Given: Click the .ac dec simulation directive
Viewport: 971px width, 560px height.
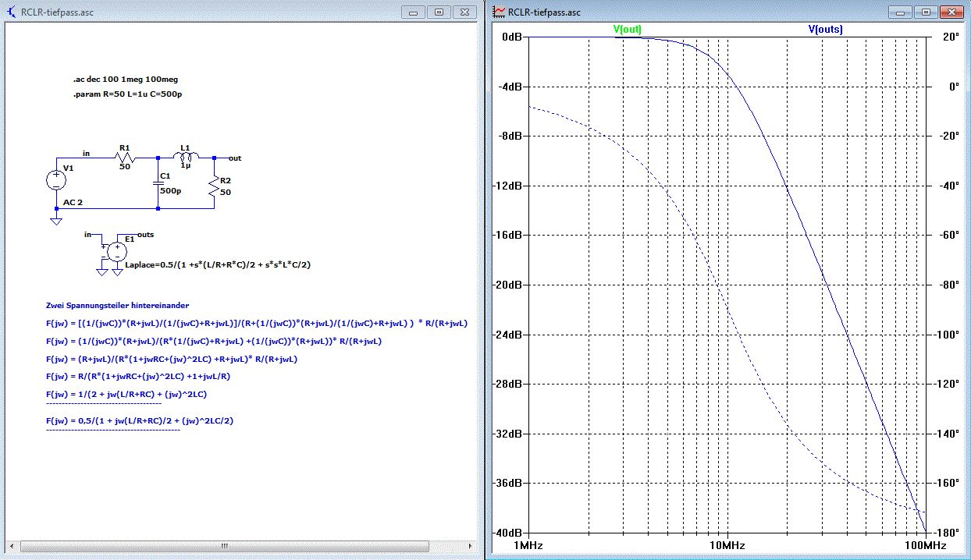Looking at the screenshot, I should (x=130, y=80).
